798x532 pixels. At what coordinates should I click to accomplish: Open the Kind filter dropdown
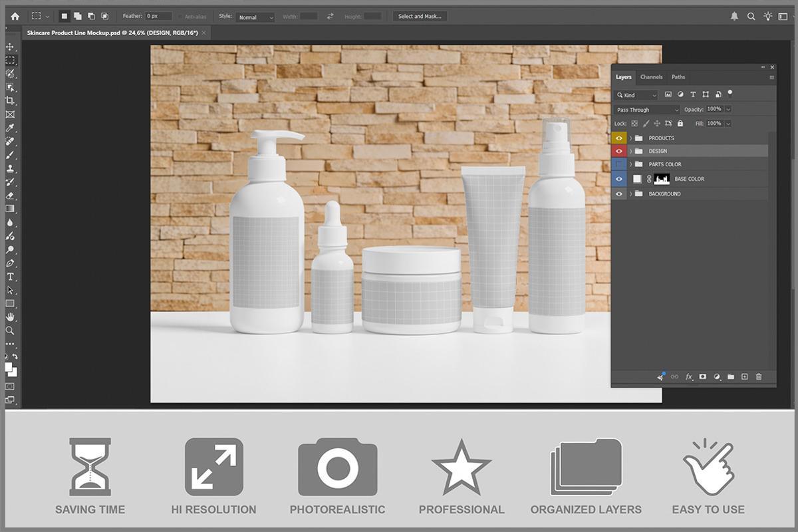point(636,95)
